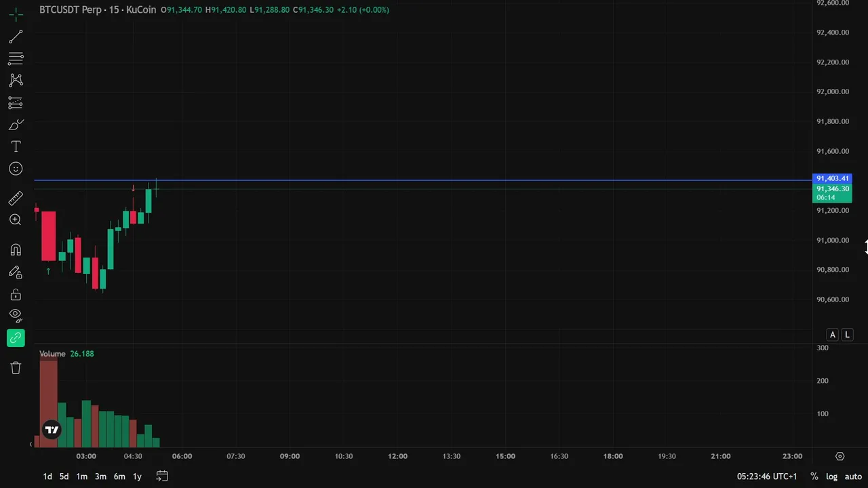
Task: Select the brush drawing tool
Action: (x=16, y=125)
